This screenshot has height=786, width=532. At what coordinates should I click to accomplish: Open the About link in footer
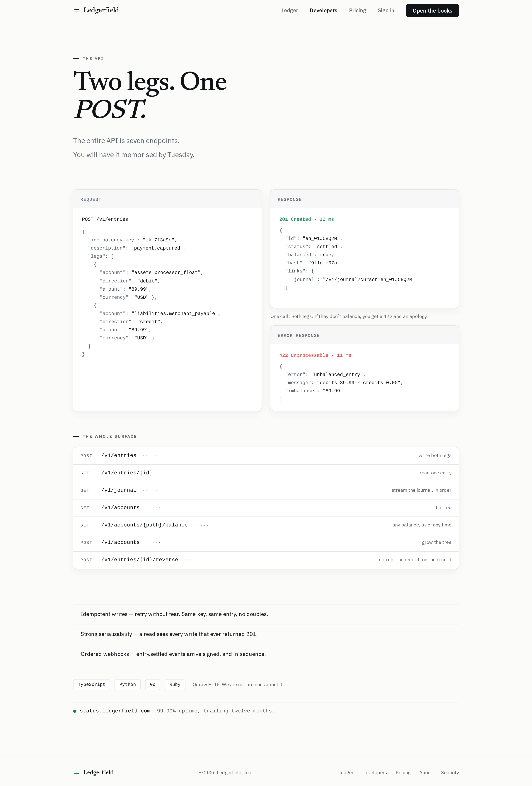[x=426, y=773]
